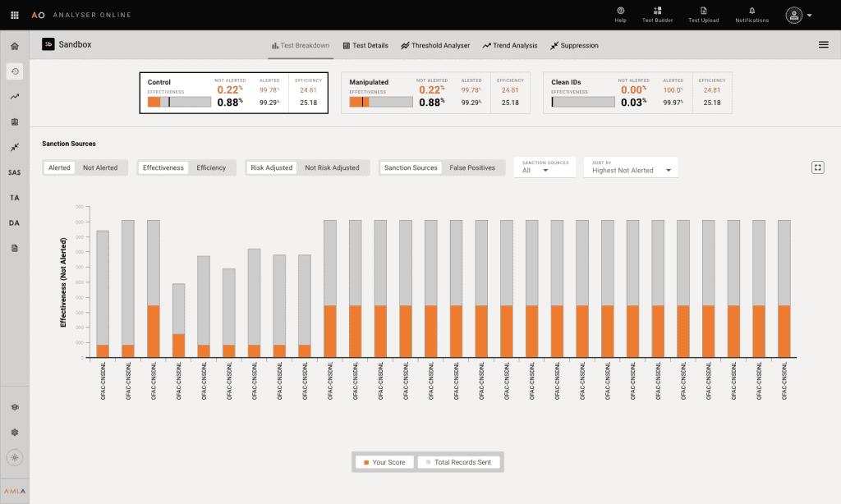Open the user account dropdown

798,16
